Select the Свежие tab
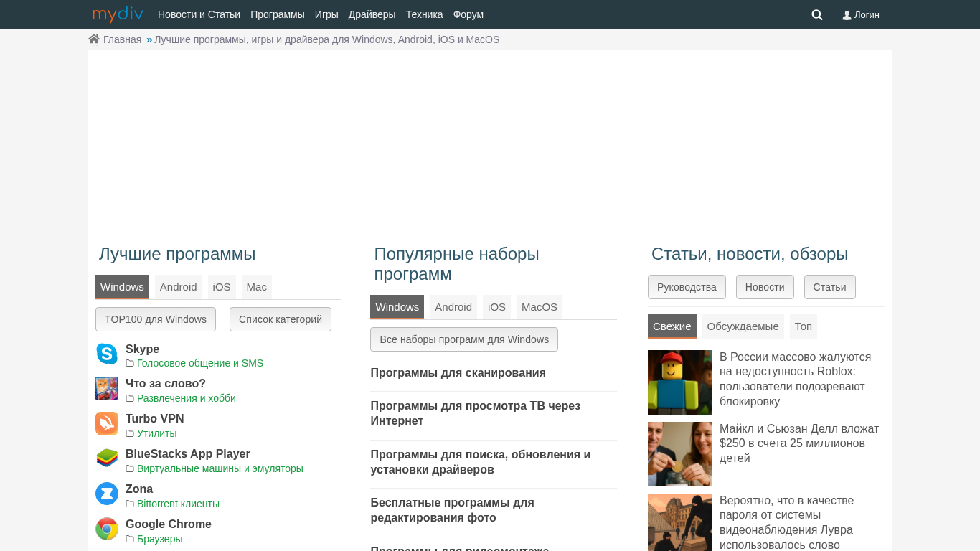The height and width of the screenshot is (551, 980). tap(672, 326)
